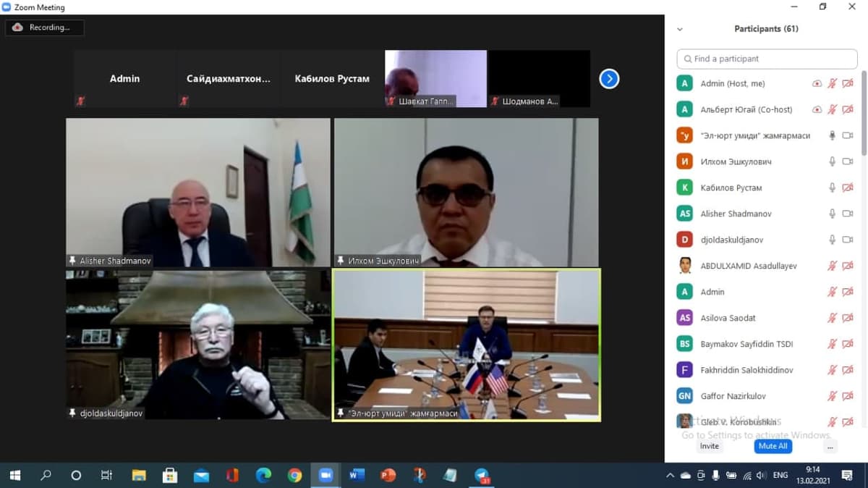868x488 pixels.
Task: Click the Mute All button
Action: pyautogui.click(x=773, y=446)
